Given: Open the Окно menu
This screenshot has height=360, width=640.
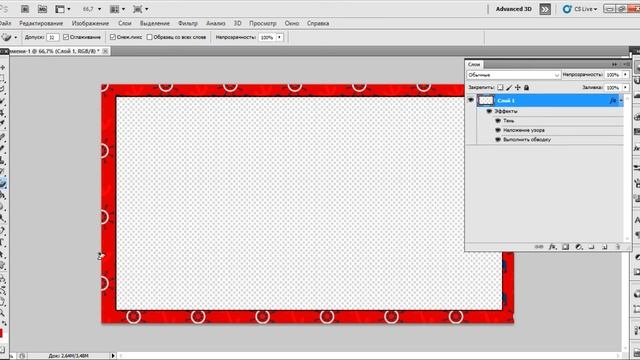Looking at the screenshot, I should pyautogui.click(x=292, y=23).
